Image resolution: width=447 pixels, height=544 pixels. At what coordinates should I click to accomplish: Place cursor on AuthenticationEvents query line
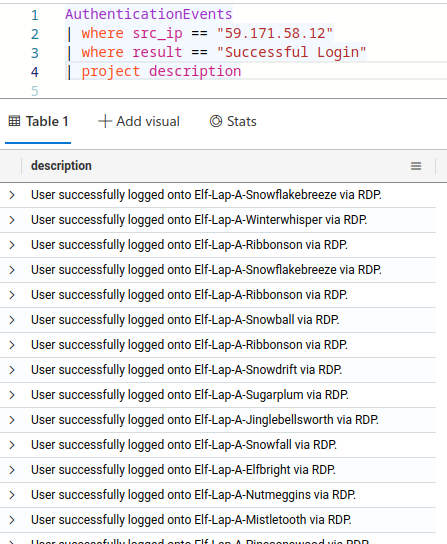[x=149, y=14]
